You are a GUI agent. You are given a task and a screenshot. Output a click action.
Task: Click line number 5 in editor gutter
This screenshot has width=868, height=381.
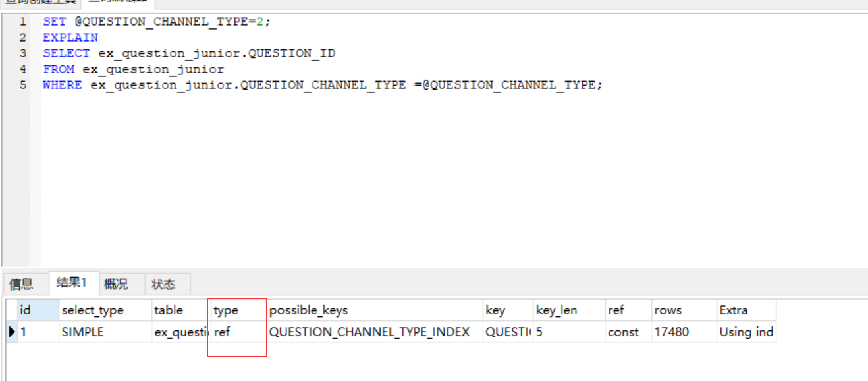pos(23,85)
